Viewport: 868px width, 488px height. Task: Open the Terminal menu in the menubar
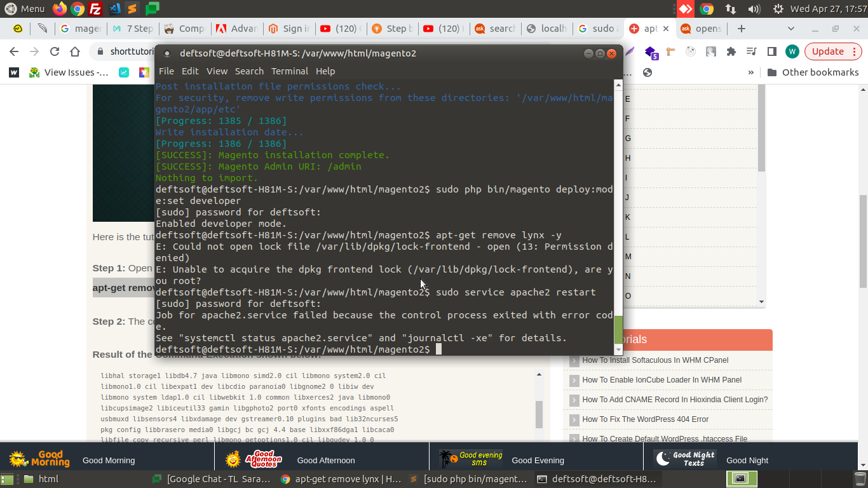[289, 71]
